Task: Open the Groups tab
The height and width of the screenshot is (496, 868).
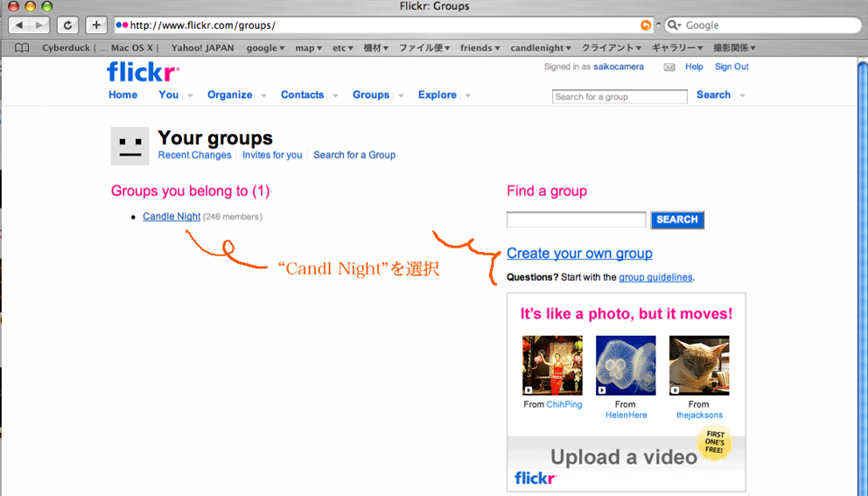Action: [371, 94]
